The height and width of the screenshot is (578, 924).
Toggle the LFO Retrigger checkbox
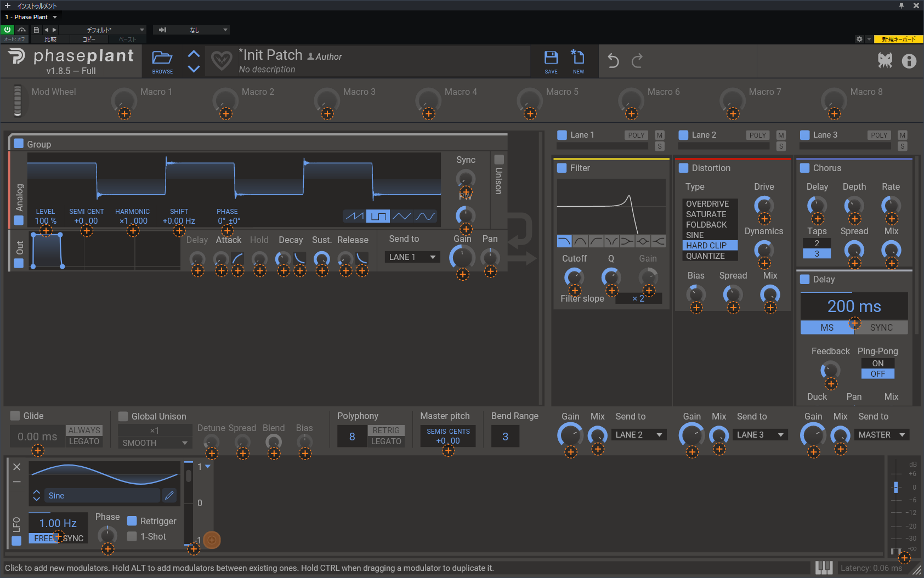(132, 521)
